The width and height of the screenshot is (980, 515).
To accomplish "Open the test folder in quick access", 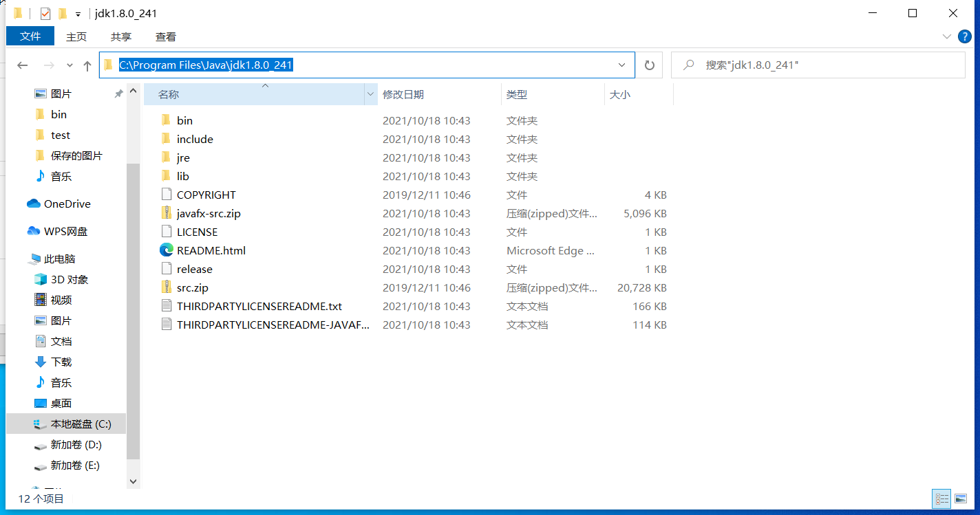I will [x=52, y=135].
